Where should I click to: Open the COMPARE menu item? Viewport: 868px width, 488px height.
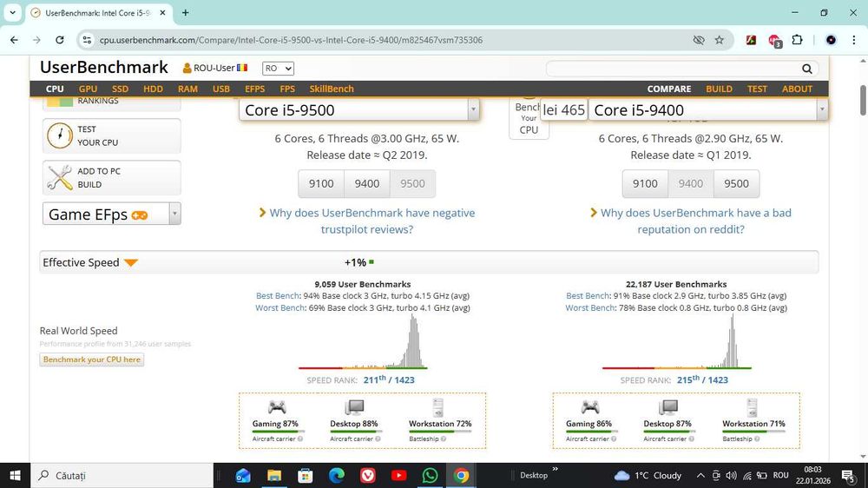tap(669, 89)
